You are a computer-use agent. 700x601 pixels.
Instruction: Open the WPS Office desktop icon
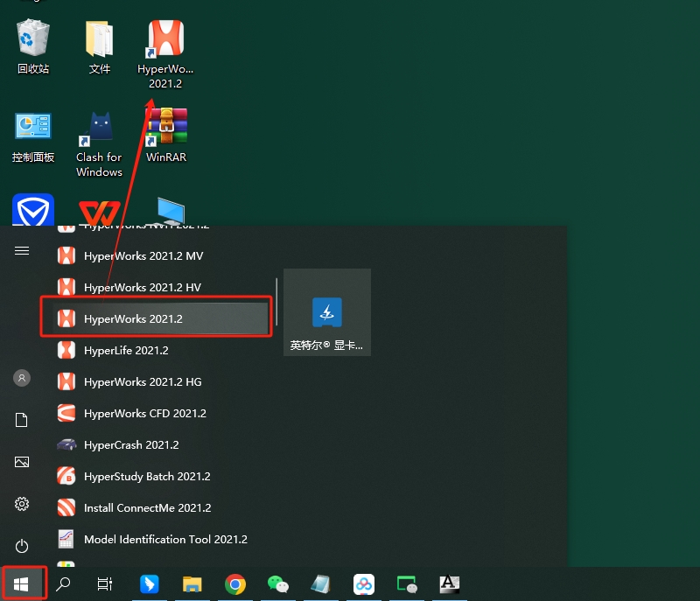pos(99,213)
